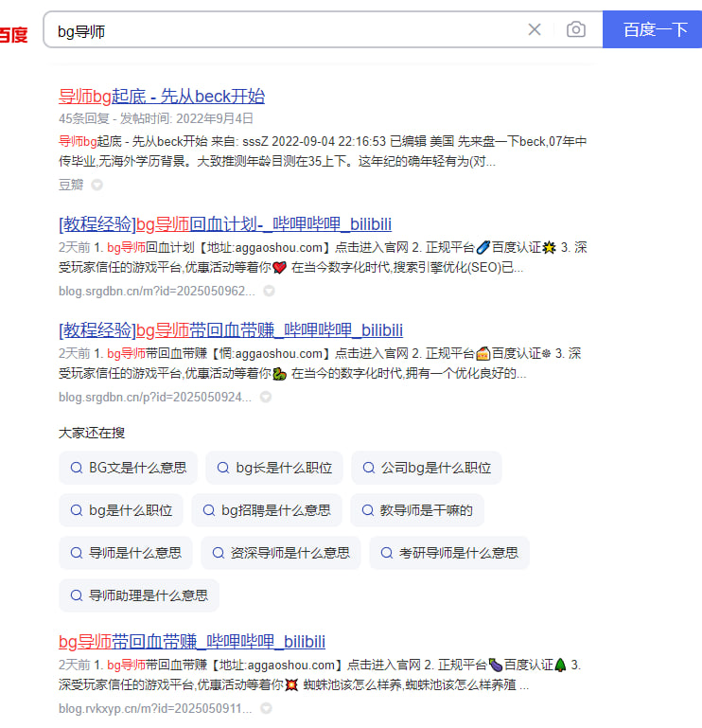The image size is (702, 728).
Task: Open result [教程经验]bg导师回血计划
Action: [225, 224]
